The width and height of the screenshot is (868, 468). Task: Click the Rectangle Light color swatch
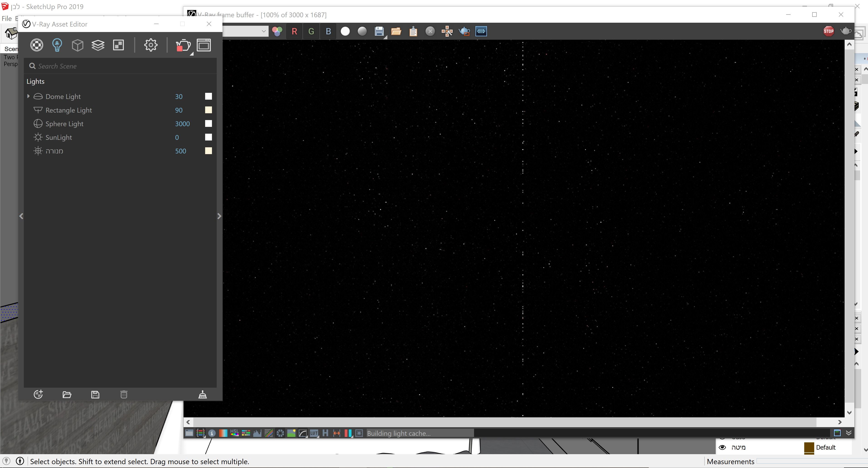[208, 110]
